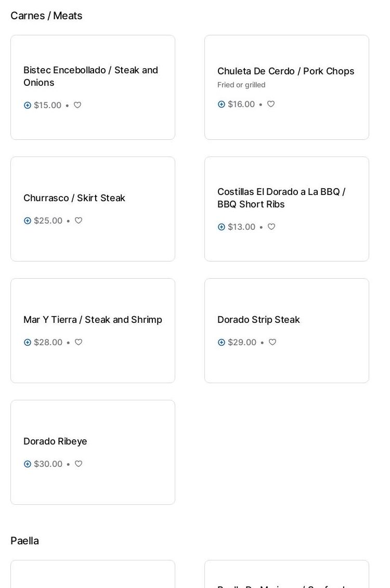The image size is (390, 588).
Task: Add Dorado Ribeye plus icon
Action: pyautogui.click(x=28, y=464)
